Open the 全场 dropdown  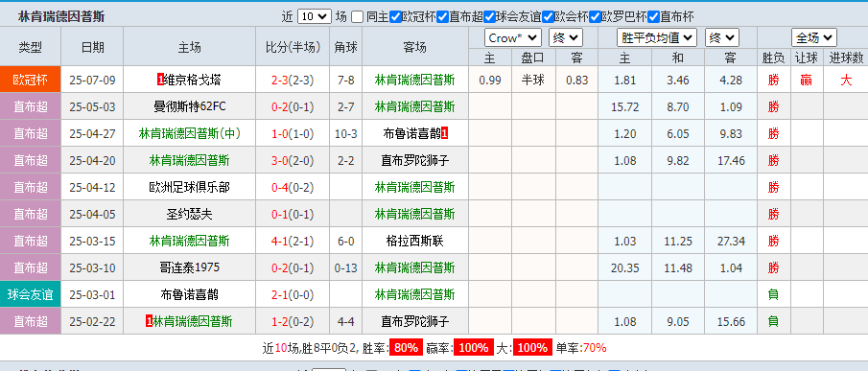click(x=813, y=37)
